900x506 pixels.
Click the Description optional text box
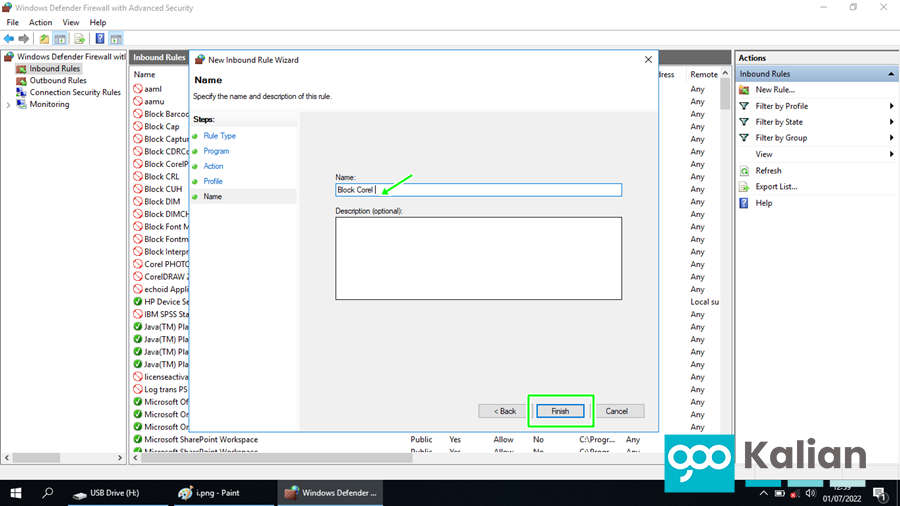coord(478,258)
